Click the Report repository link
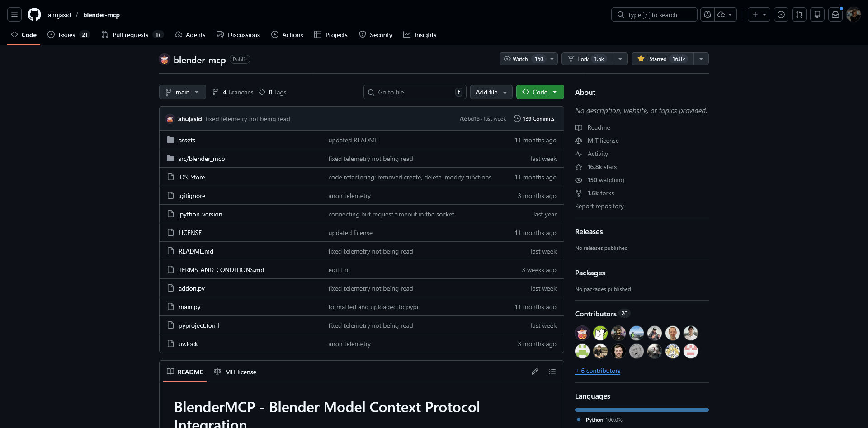 [599, 206]
